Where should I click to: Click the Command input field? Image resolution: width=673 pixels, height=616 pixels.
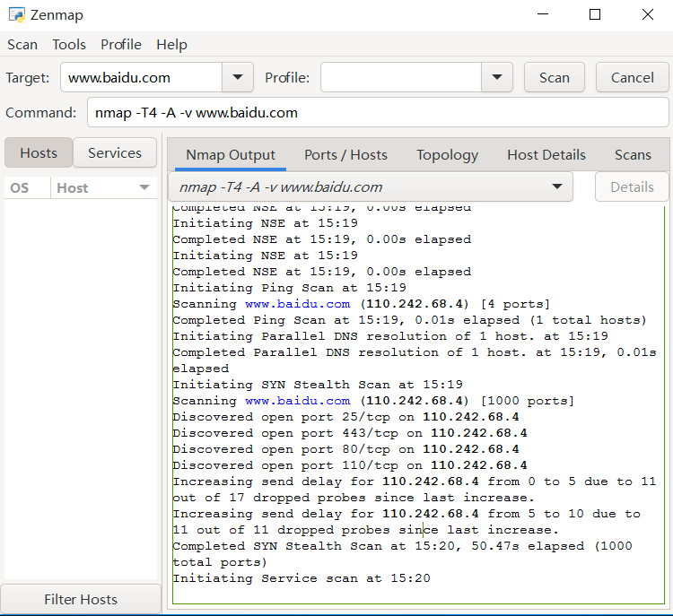[x=378, y=112]
